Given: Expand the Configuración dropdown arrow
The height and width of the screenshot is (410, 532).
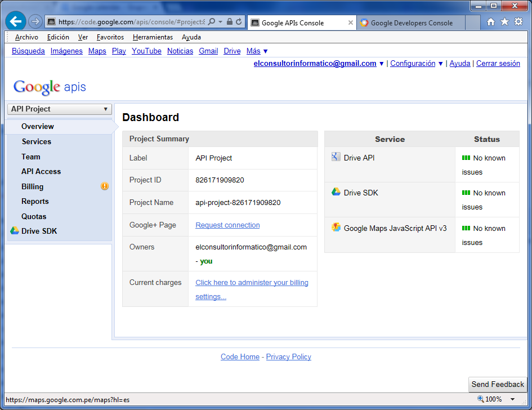Looking at the screenshot, I should click(x=440, y=64).
